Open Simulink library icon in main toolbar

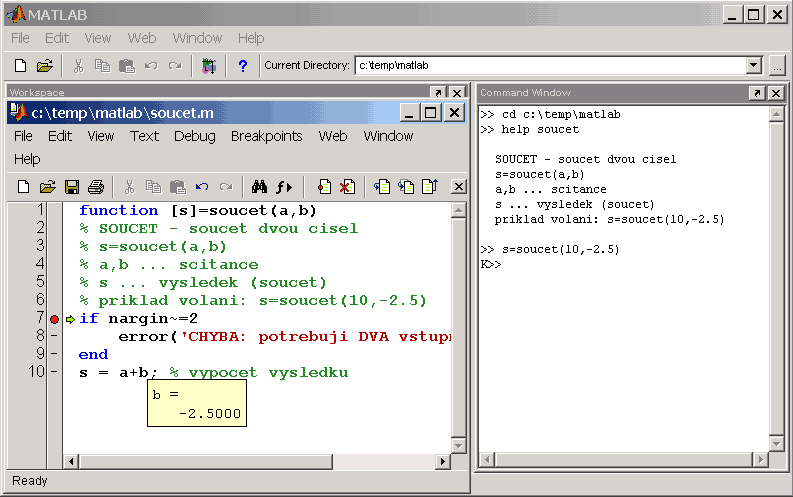(209, 66)
